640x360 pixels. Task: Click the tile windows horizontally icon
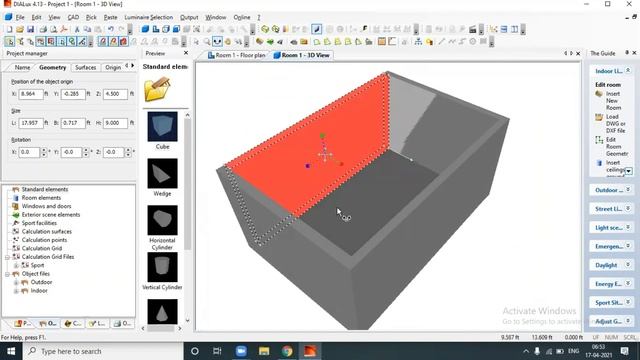504,29
